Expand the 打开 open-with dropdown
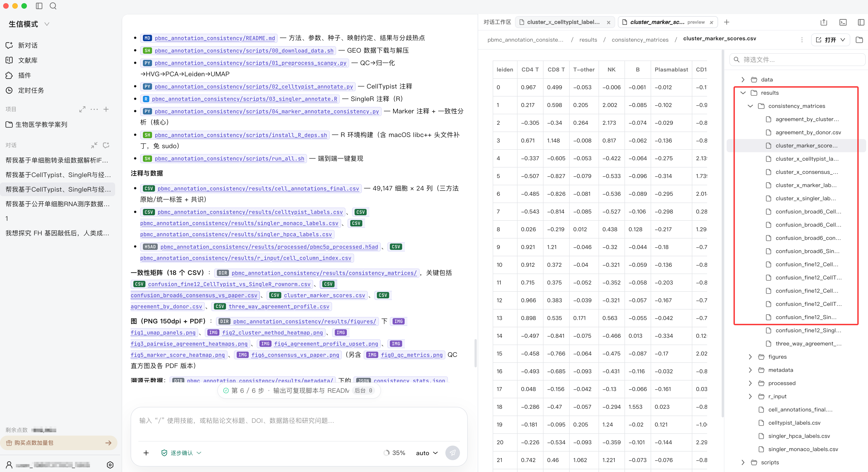 click(x=842, y=40)
